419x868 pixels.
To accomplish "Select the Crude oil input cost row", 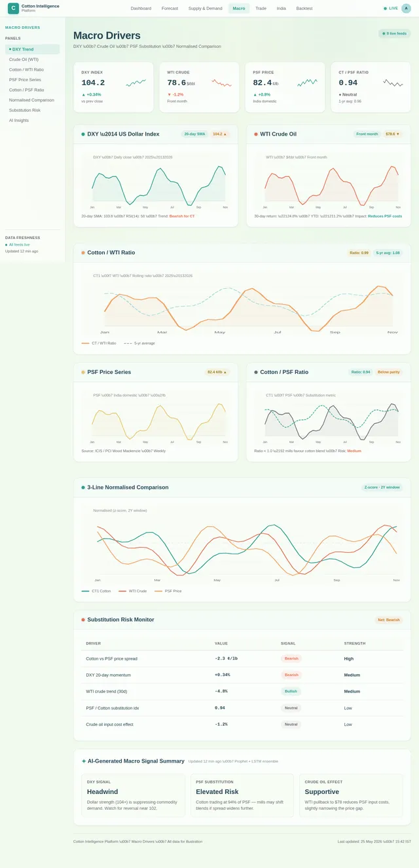I will [x=242, y=725].
